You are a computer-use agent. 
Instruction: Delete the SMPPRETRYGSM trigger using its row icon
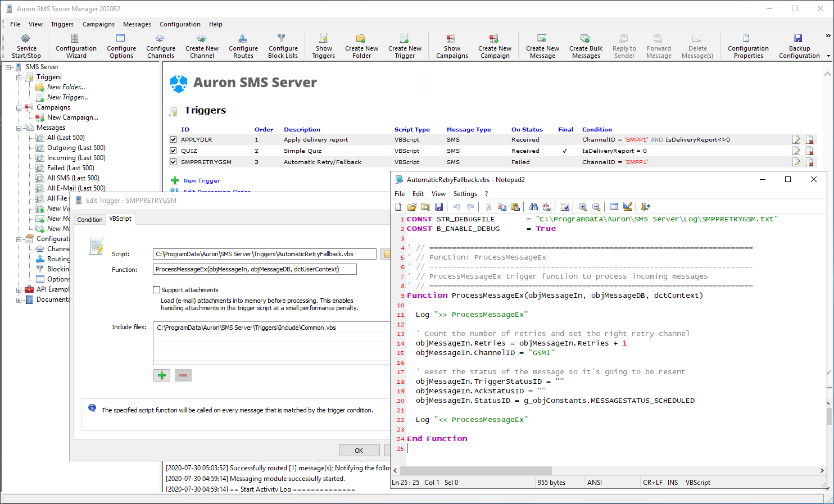[809, 162]
